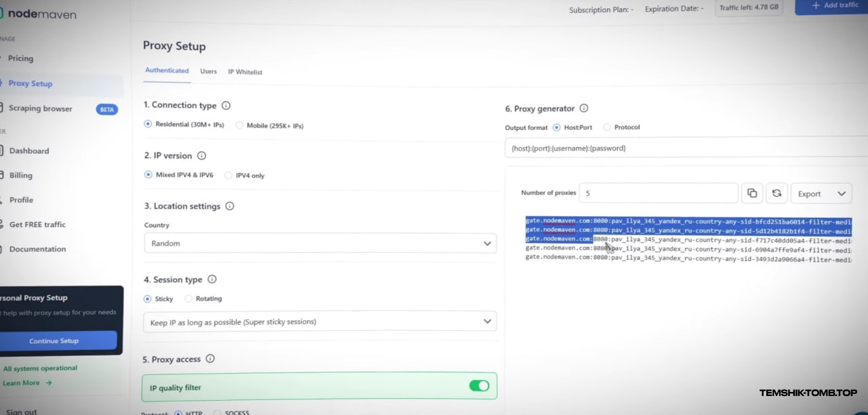
Task: Switch to the Users tab
Action: point(208,71)
